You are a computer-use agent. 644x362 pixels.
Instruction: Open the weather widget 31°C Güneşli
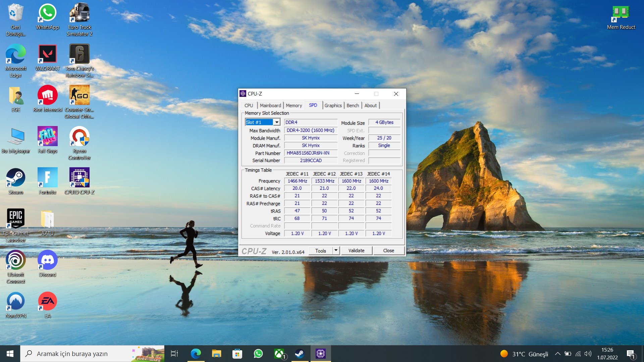[524, 354]
